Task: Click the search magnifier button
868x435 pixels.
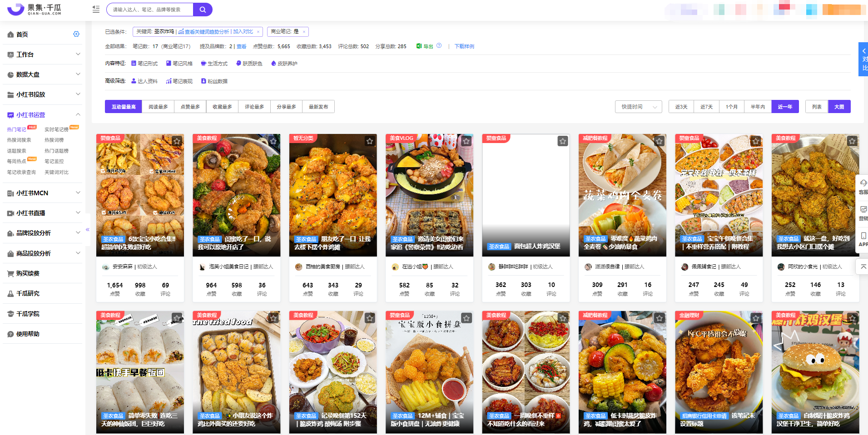Action: point(203,10)
